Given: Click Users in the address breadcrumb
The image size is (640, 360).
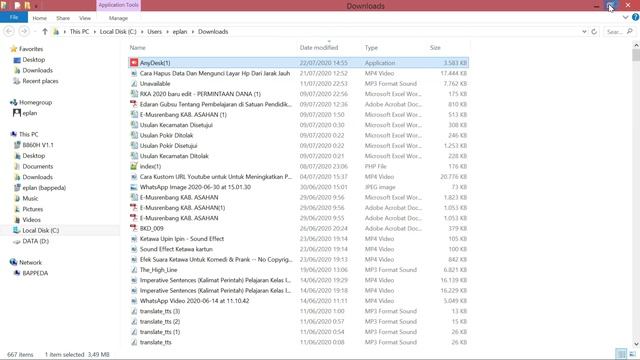Looking at the screenshot, I should [x=154, y=31].
